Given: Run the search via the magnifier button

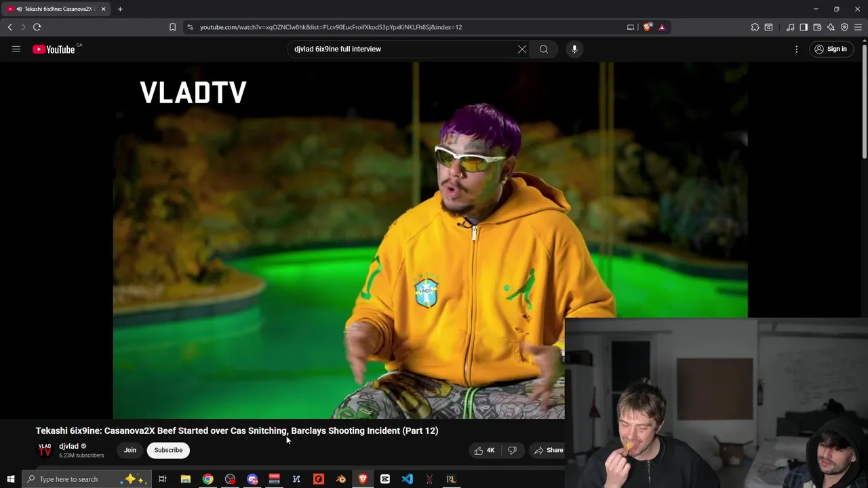Looking at the screenshot, I should (544, 49).
